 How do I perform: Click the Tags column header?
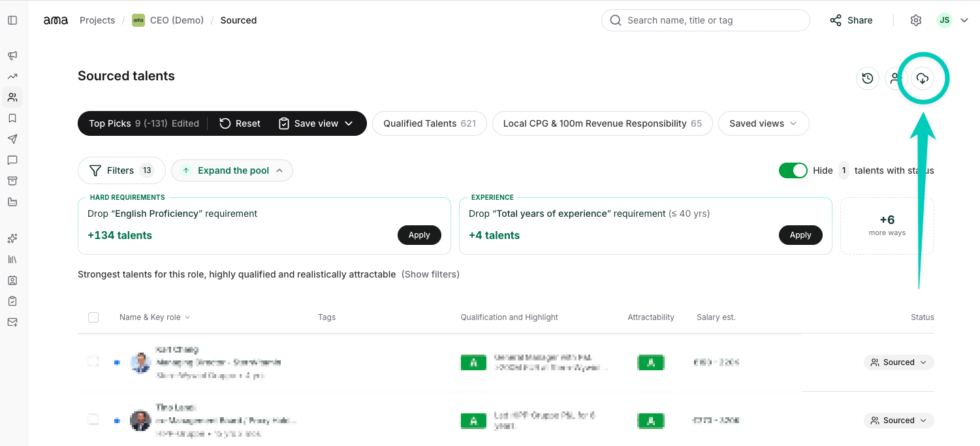point(326,317)
